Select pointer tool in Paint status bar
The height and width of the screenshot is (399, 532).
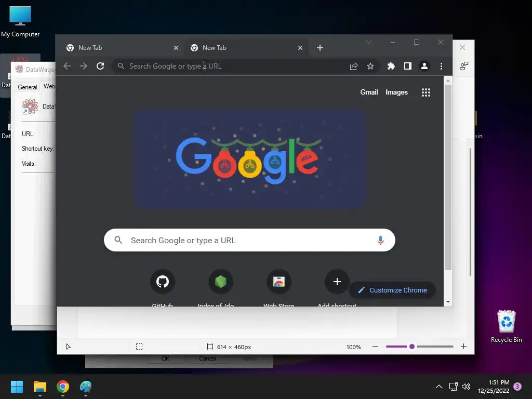[x=68, y=347]
